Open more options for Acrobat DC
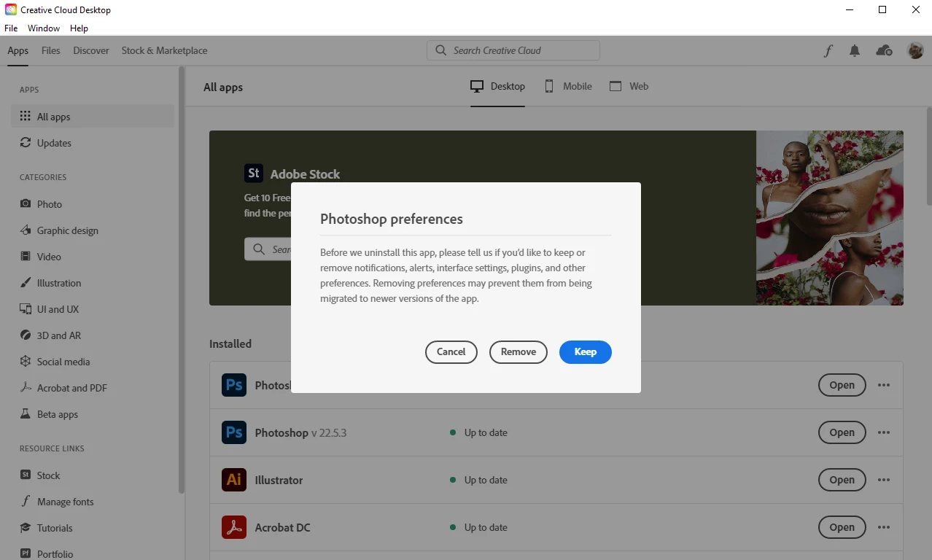This screenshot has width=932, height=560. pos(884,527)
